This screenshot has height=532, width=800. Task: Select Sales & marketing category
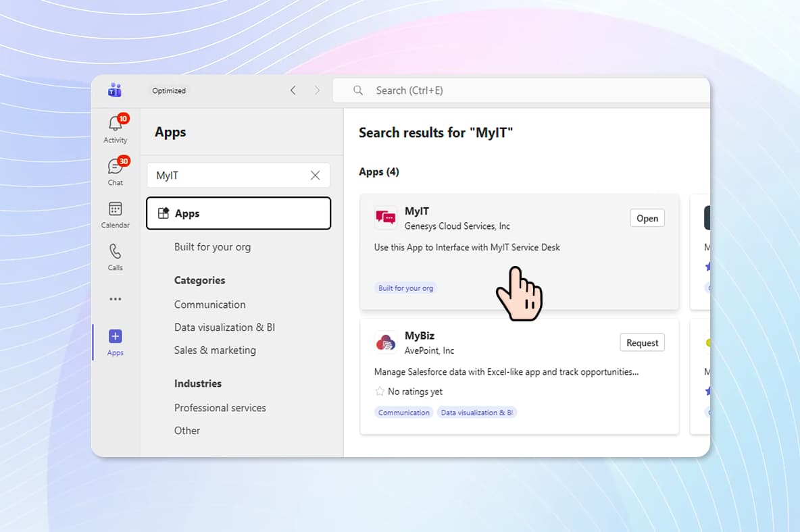click(x=215, y=350)
